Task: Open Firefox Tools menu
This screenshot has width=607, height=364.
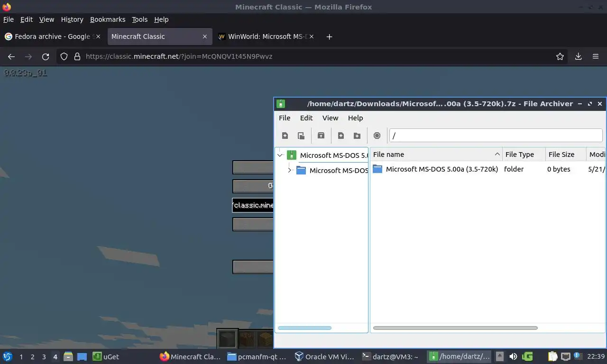Action: pyautogui.click(x=139, y=19)
